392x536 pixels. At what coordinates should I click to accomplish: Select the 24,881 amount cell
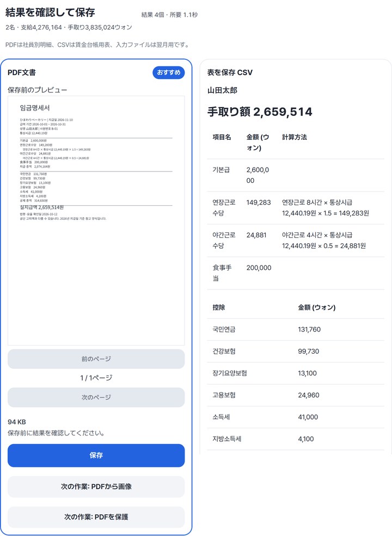(256, 235)
